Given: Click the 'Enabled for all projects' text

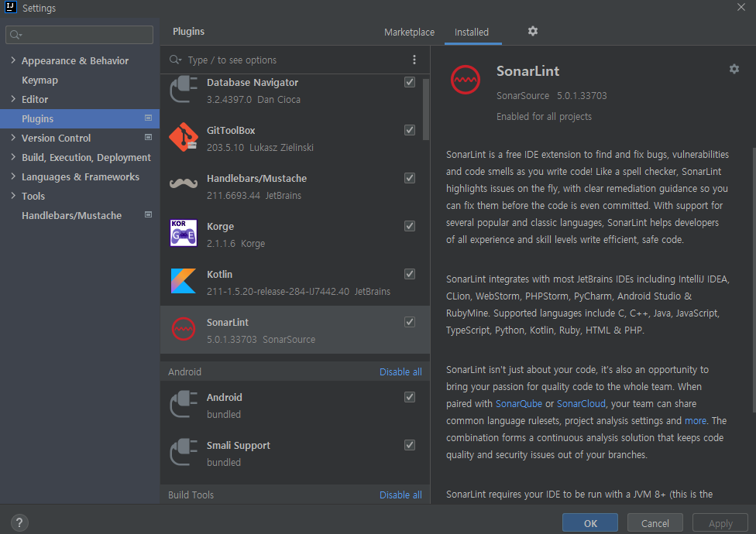Looking at the screenshot, I should pos(544,117).
